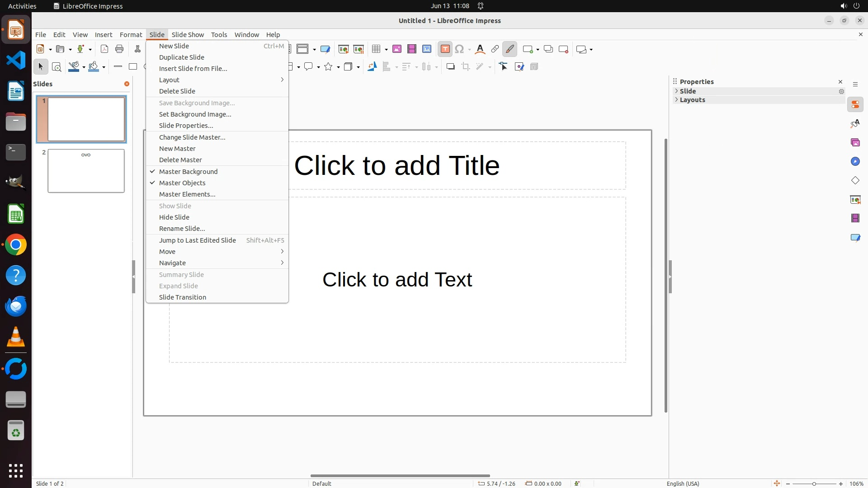Click the Insert Image toolbar icon
The width and height of the screenshot is (868, 488).
coord(397,49)
